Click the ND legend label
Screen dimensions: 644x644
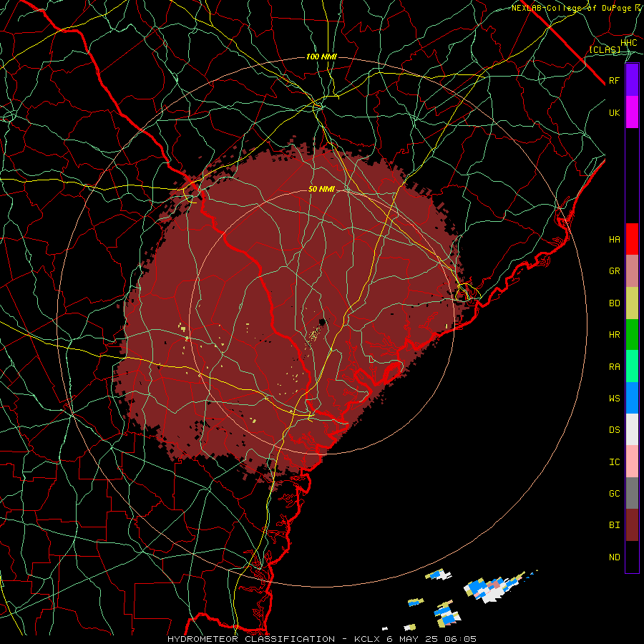pyautogui.click(x=614, y=557)
